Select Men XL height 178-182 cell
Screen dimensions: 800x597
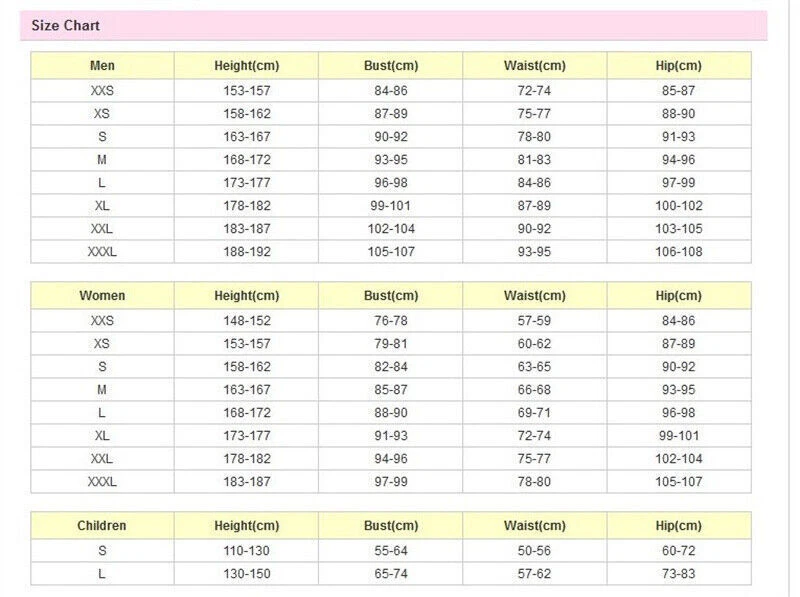(246, 206)
